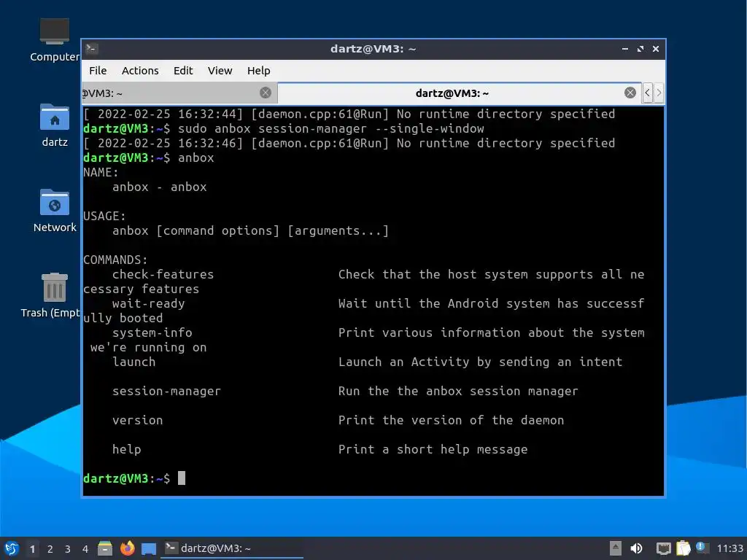747x560 pixels.
Task: Launch Firefox from the taskbar
Action: (x=127, y=548)
